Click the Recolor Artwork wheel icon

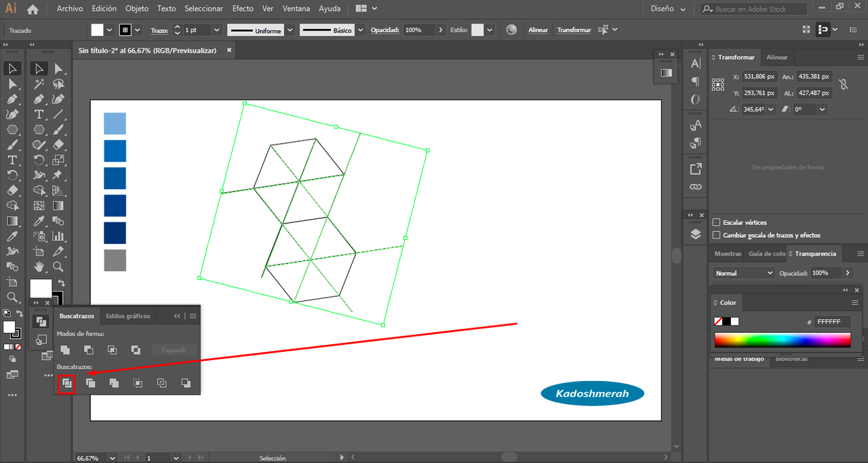(511, 30)
